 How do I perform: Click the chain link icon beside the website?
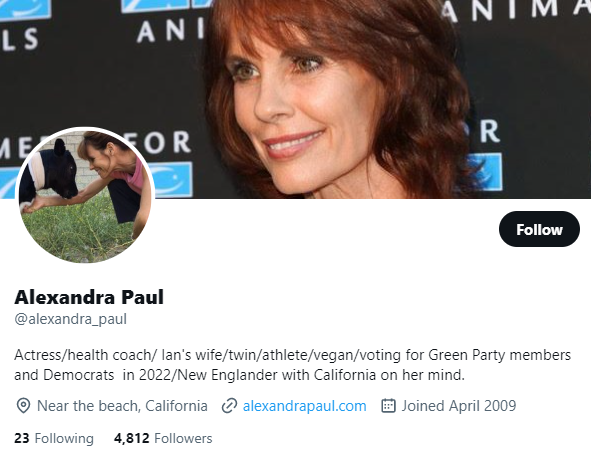click(229, 406)
